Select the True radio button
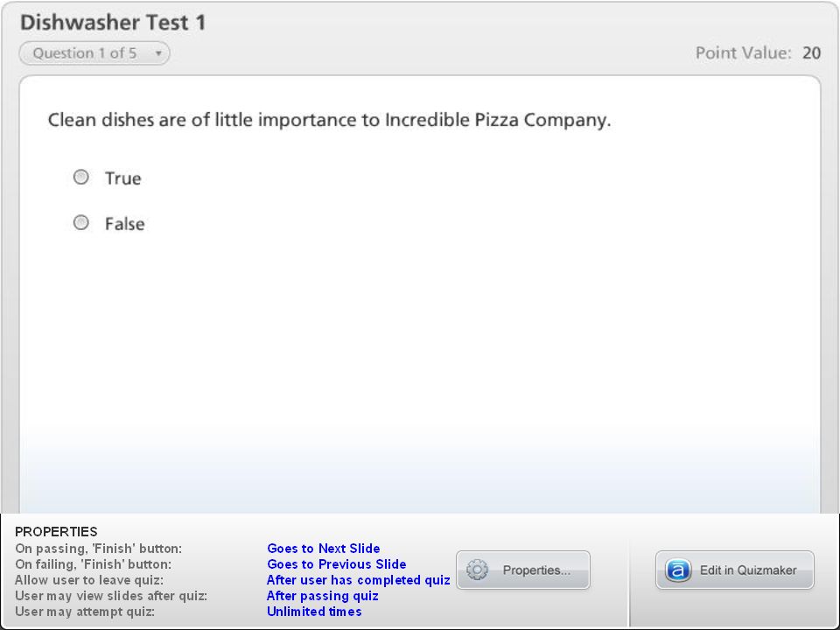Viewport: 840px width, 630px height. coord(80,178)
